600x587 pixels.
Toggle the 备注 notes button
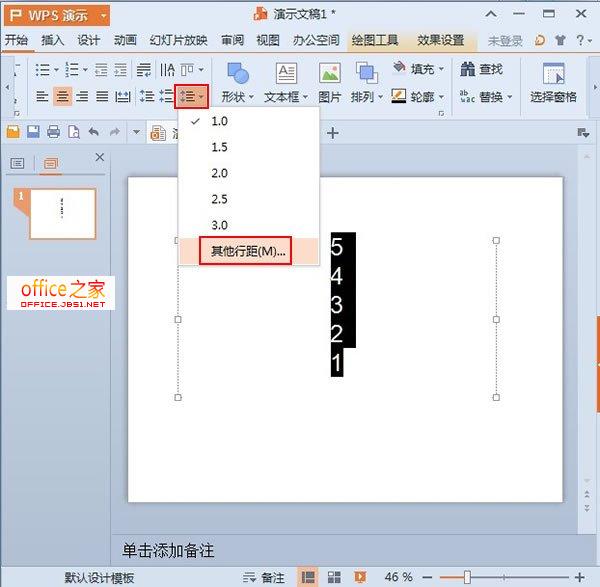click(x=264, y=577)
